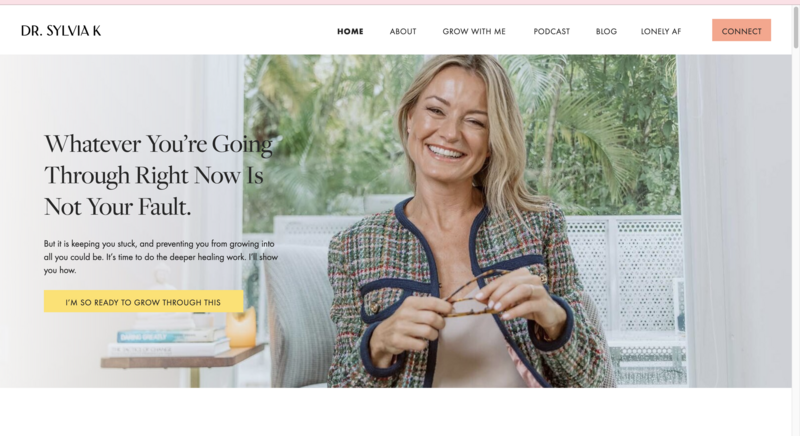
Task: Click the white Tactics of Change book
Action: click(x=168, y=349)
